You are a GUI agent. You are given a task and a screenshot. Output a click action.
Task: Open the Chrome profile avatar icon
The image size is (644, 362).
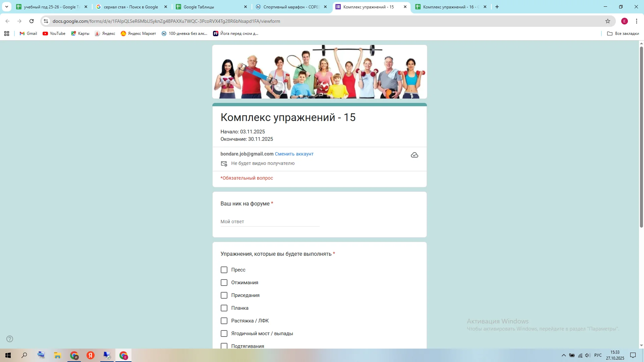624,21
